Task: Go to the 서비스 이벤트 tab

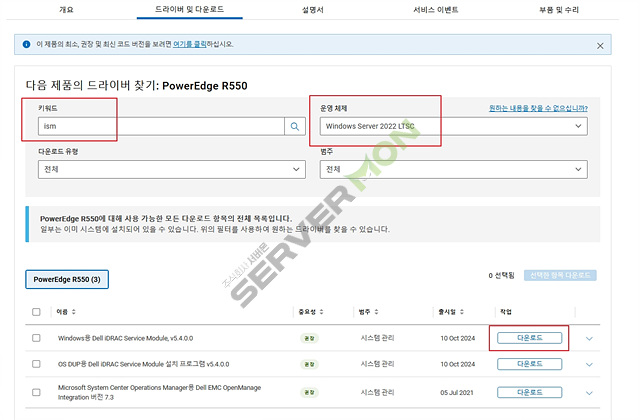Action: [x=436, y=9]
